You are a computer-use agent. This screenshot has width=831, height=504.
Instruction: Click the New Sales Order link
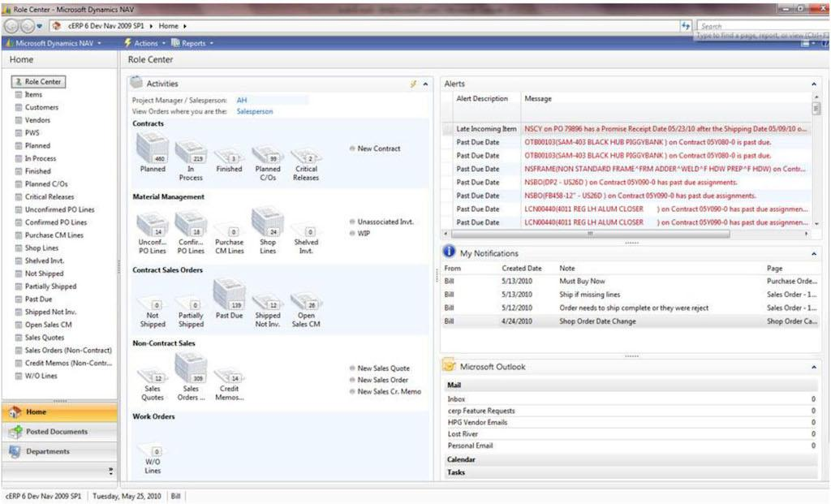coord(383,380)
